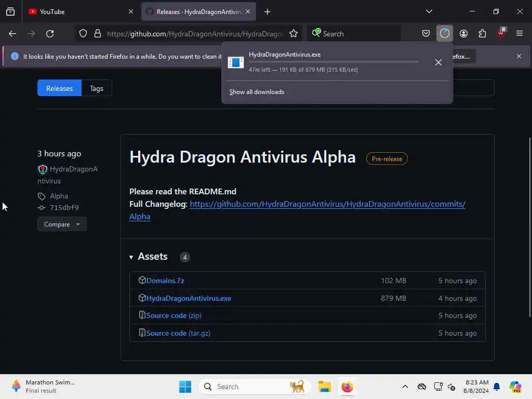Click the Domains.7z package icon
Screen dimensions: 532x399
(142, 280)
